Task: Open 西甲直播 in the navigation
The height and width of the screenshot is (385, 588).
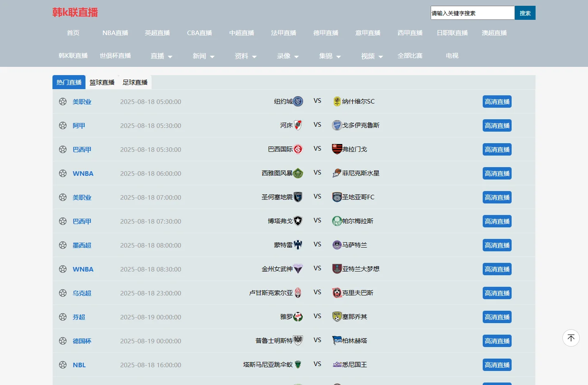Action: tap(410, 33)
